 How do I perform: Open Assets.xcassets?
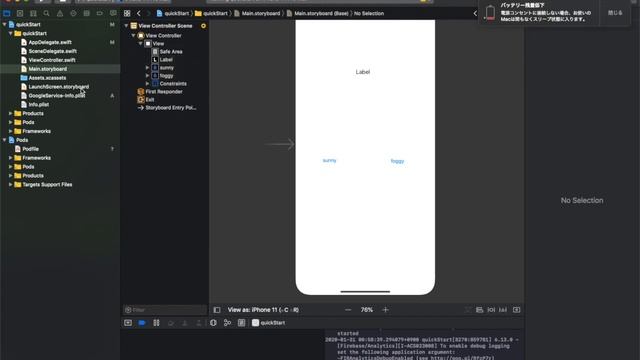pyautogui.click(x=47, y=78)
